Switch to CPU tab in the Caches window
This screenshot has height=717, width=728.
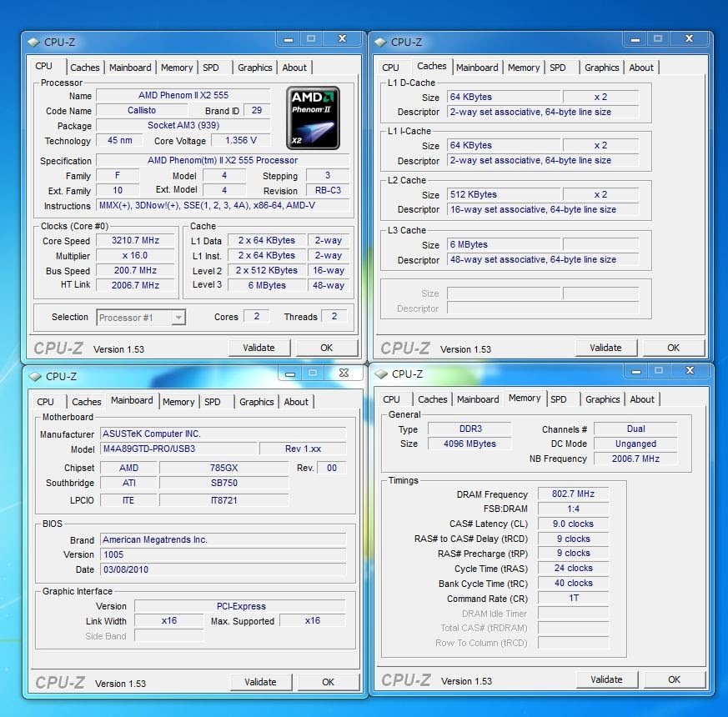390,68
